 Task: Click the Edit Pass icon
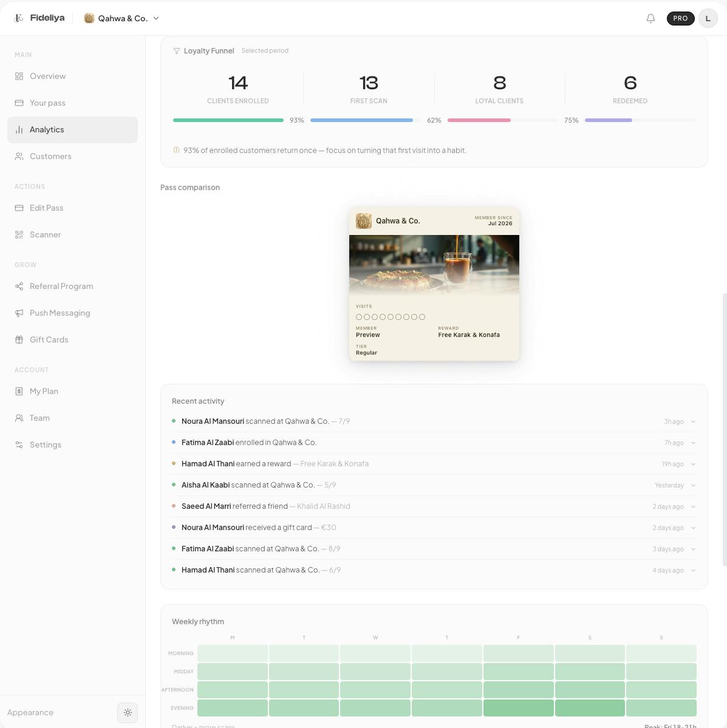[x=19, y=208]
